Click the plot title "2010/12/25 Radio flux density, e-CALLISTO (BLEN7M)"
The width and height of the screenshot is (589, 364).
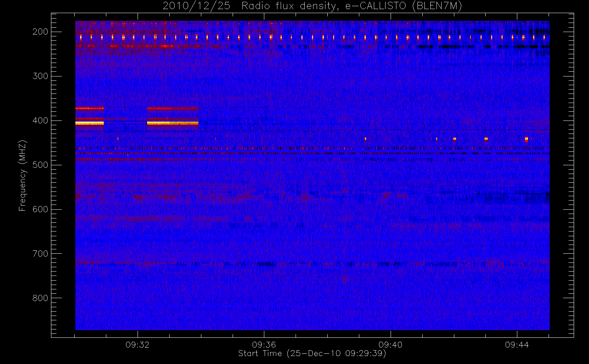[312, 6]
